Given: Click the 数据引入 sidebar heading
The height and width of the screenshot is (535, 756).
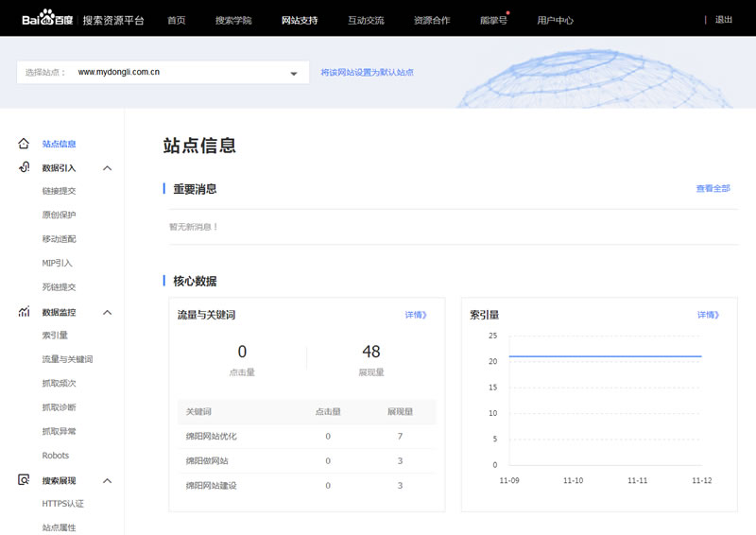Looking at the screenshot, I should click(x=59, y=168).
